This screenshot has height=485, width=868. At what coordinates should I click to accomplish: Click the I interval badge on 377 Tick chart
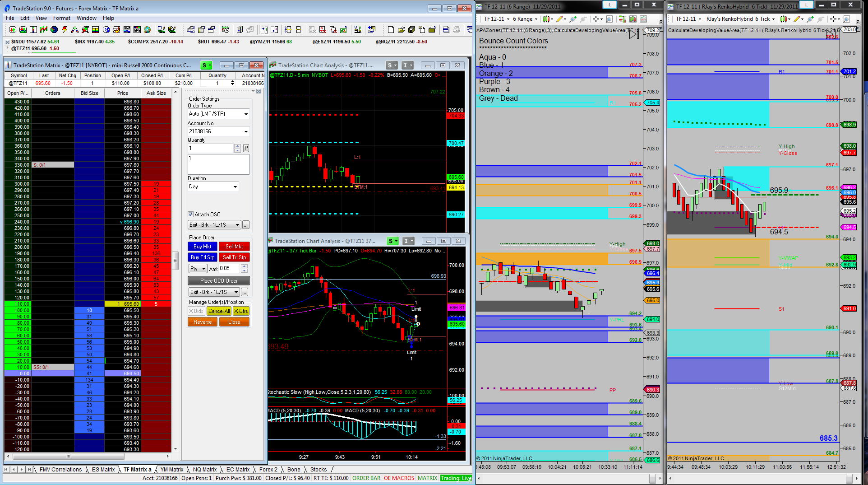point(408,241)
